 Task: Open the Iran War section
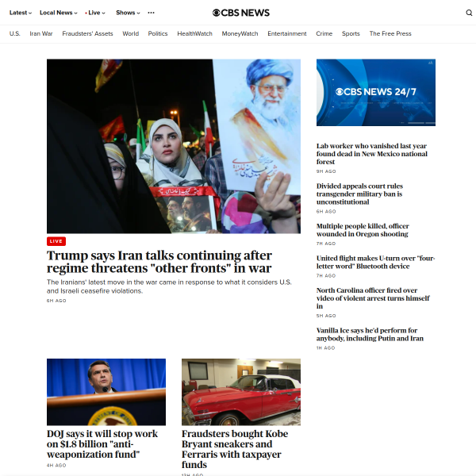41,33
